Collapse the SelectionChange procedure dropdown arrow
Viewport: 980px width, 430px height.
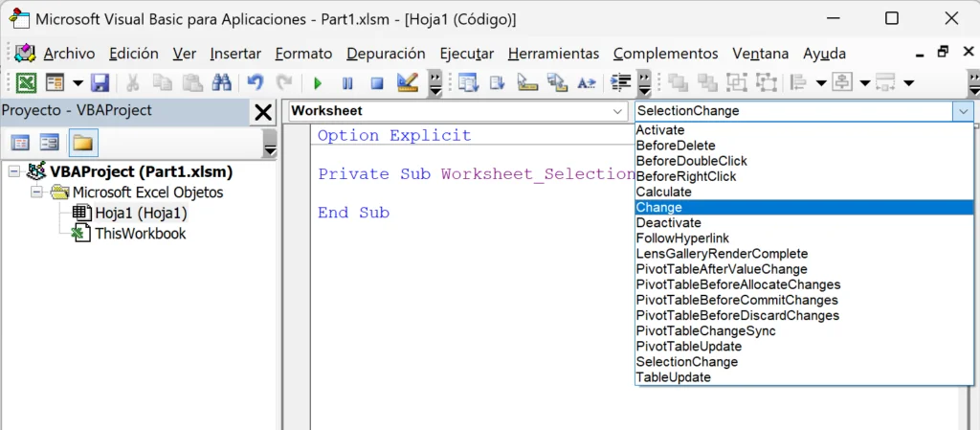coord(963,111)
